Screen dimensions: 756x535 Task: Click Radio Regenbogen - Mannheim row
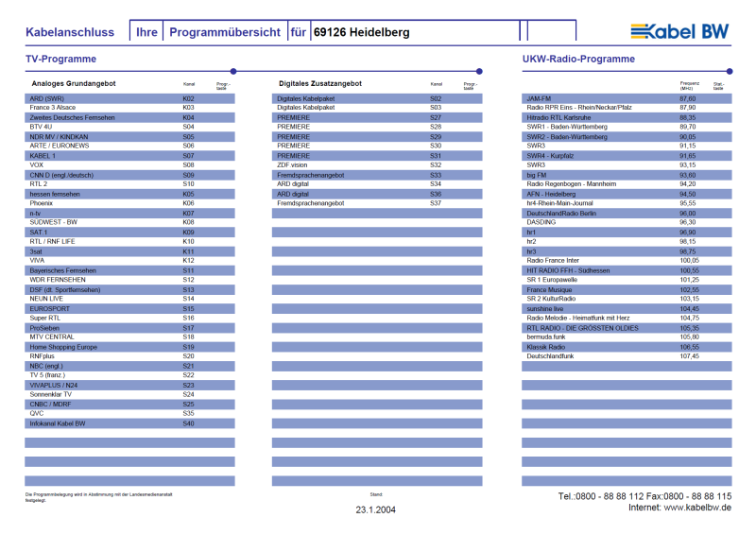(x=627, y=184)
